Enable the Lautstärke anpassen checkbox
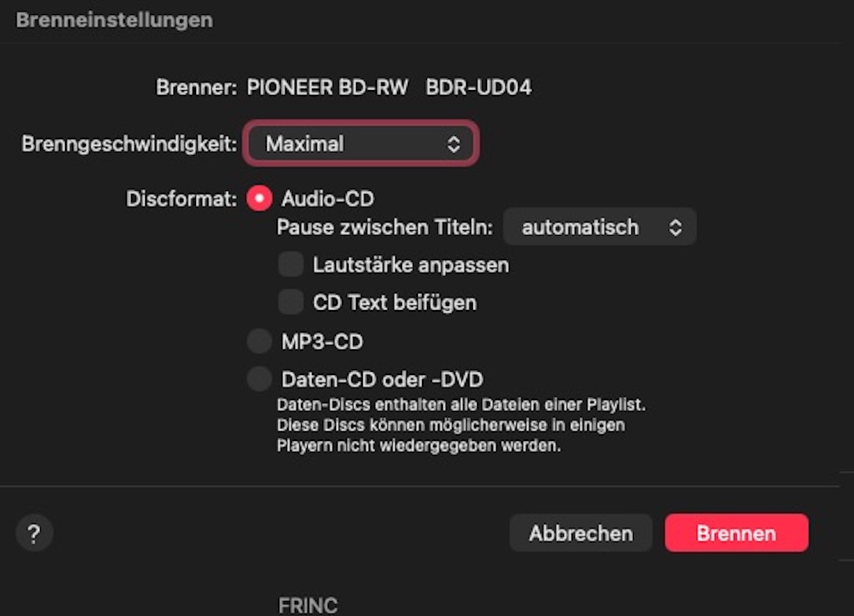This screenshot has height=616, width=854. click(x=290, y=265)
